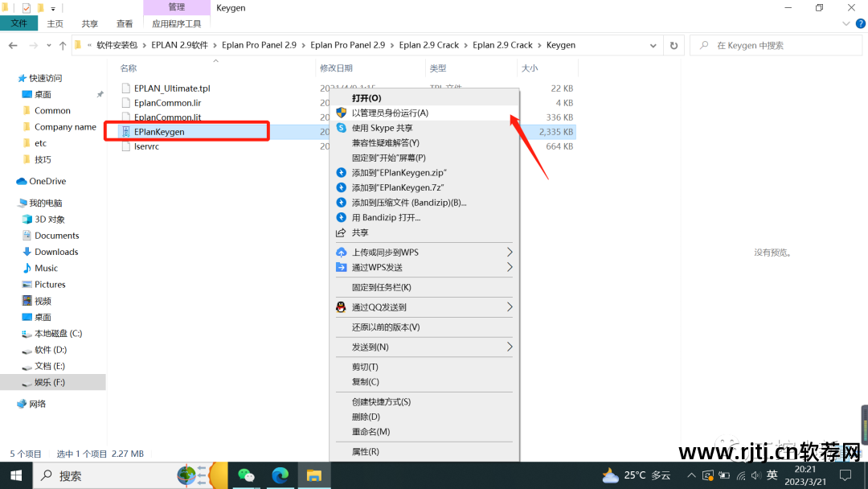Select the lservrc file
This screenshot has height=489, width=868.
point(146,146)
